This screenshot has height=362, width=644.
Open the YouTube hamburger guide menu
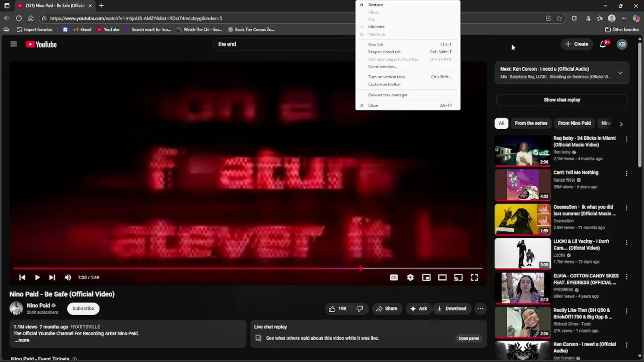coord(14,44)
